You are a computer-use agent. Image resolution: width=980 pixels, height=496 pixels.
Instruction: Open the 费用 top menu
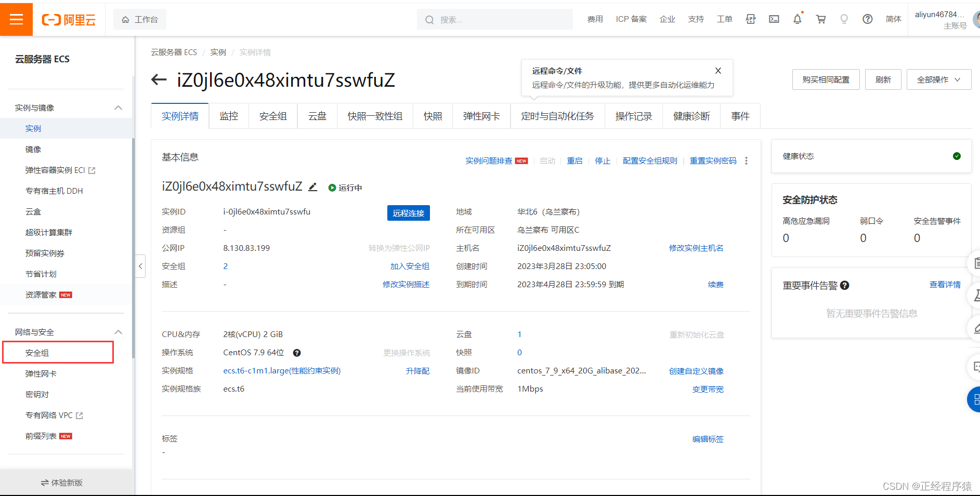tap(595, 19)
